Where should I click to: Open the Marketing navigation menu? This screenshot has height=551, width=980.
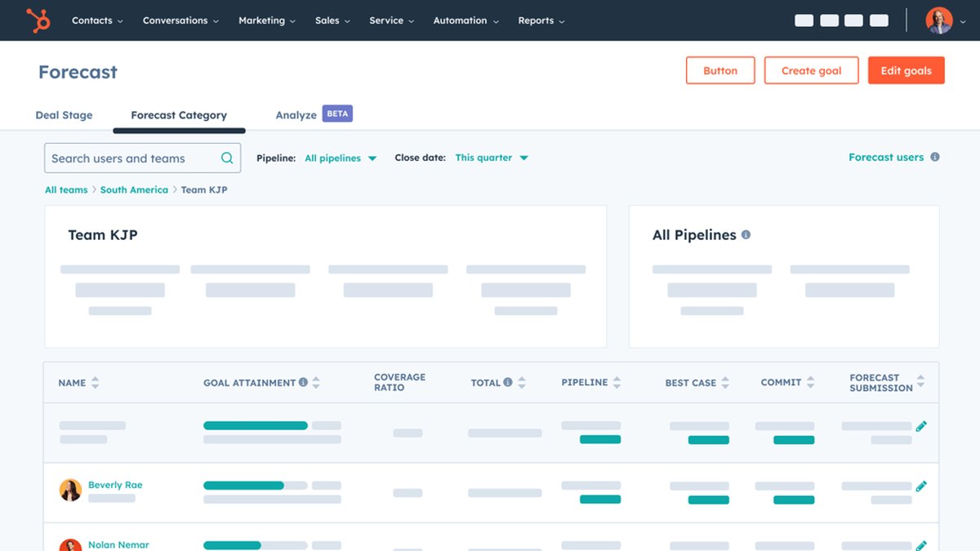(x=267, y=20)
